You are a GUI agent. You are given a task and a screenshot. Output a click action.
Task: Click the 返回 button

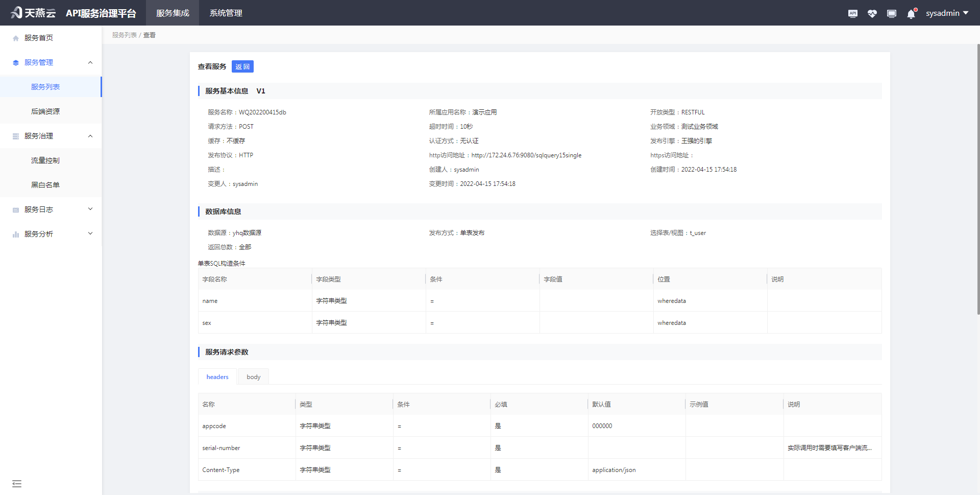(242, 66)
